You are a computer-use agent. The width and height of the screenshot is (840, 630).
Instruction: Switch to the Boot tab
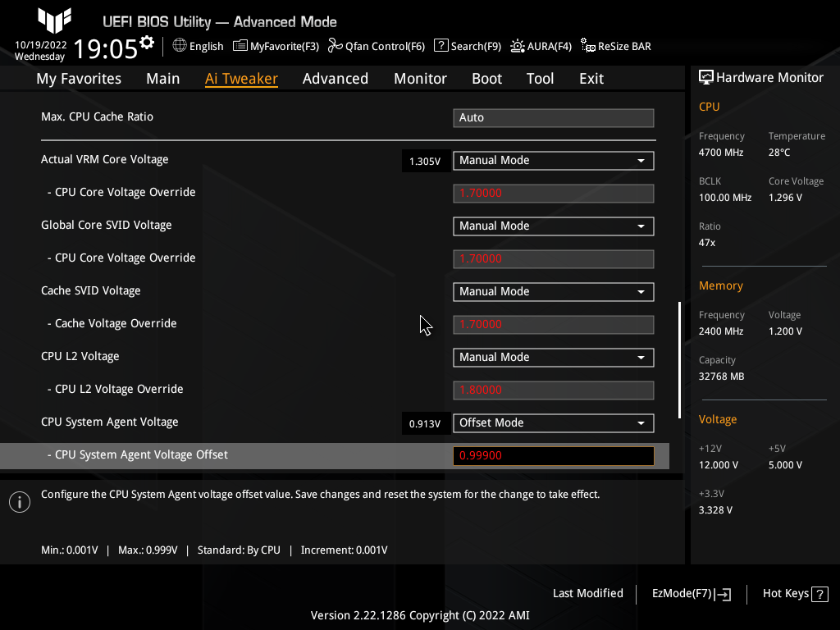[486, 78]
